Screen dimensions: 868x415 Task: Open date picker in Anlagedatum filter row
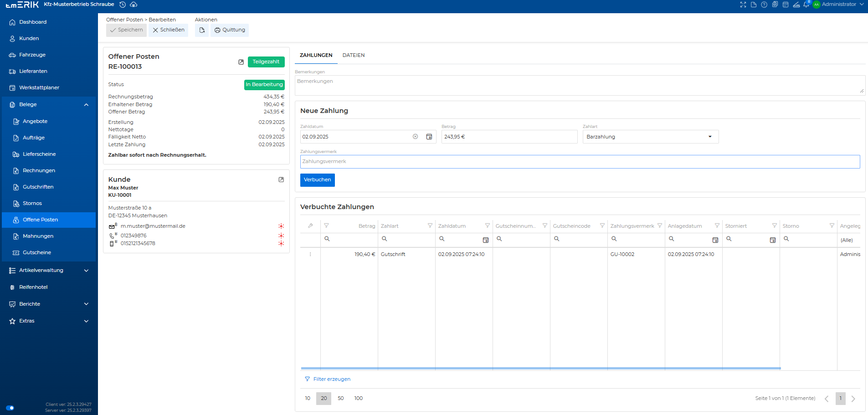(x=715, y=240)
